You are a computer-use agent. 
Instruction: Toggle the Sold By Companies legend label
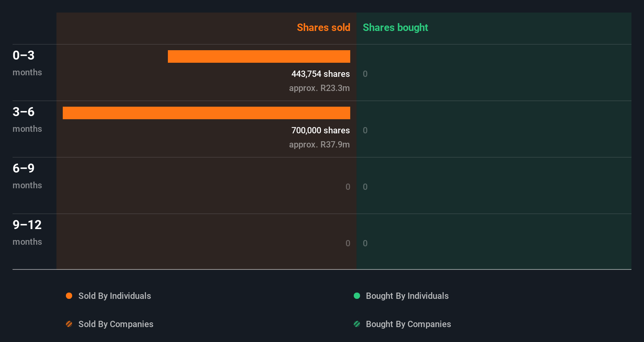pyautogui.click(x=116, y=324)
